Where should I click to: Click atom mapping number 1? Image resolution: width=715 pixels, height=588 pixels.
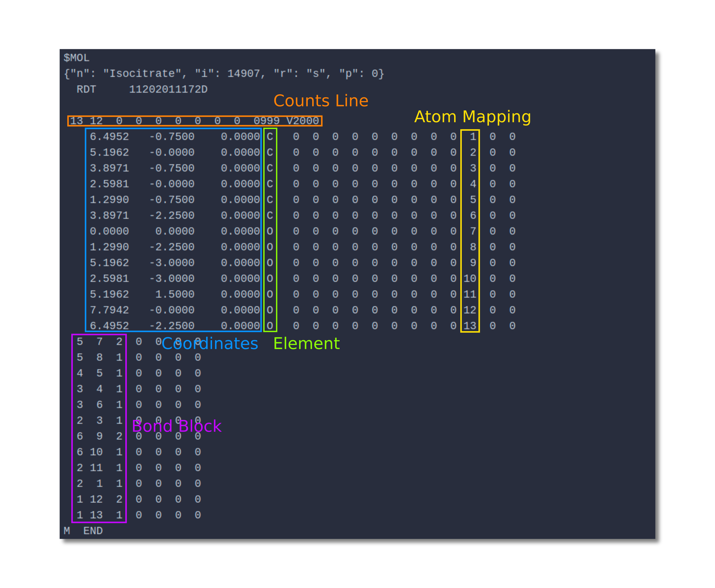click(473, 136)
